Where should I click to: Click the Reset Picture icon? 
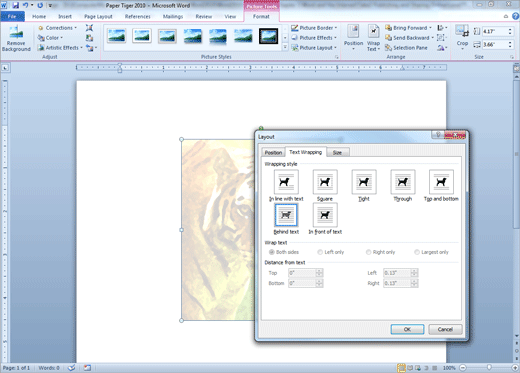[91, 48]
